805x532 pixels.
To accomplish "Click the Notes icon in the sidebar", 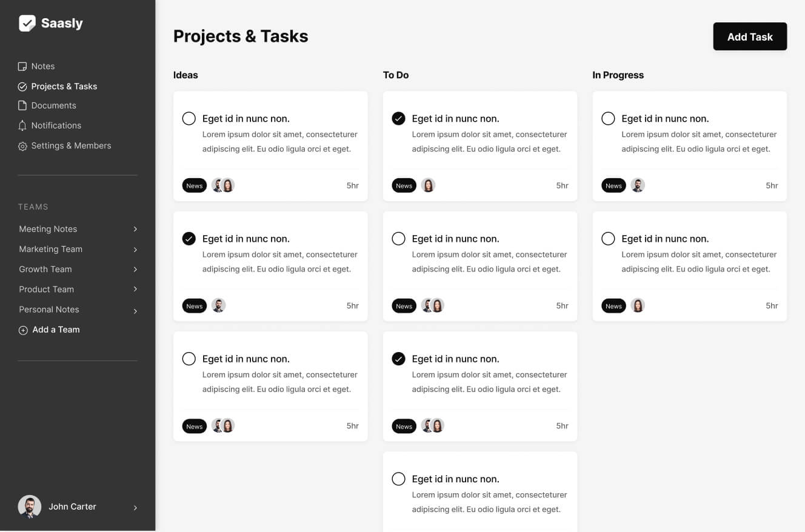I will pyautogui.click(x=22, y=66).
